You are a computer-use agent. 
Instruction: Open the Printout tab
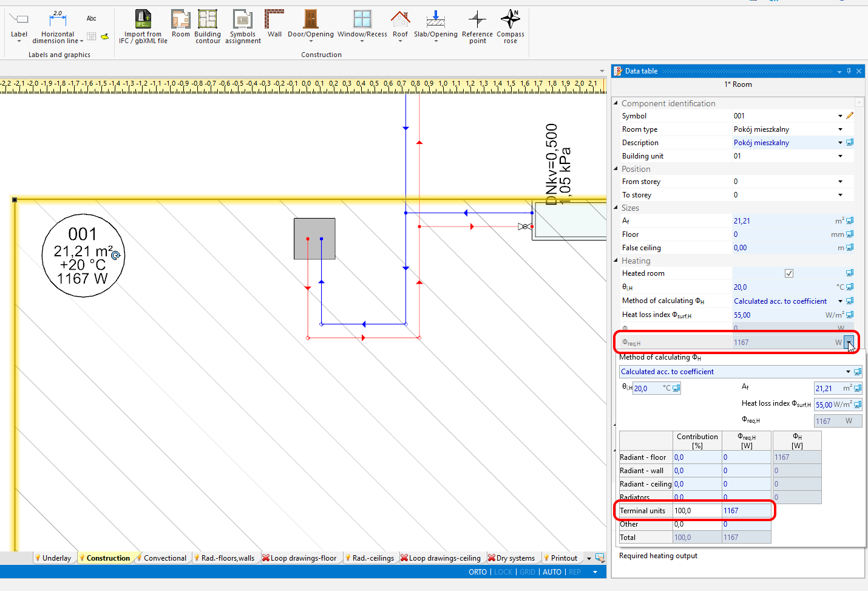click(x=564, y=558)
